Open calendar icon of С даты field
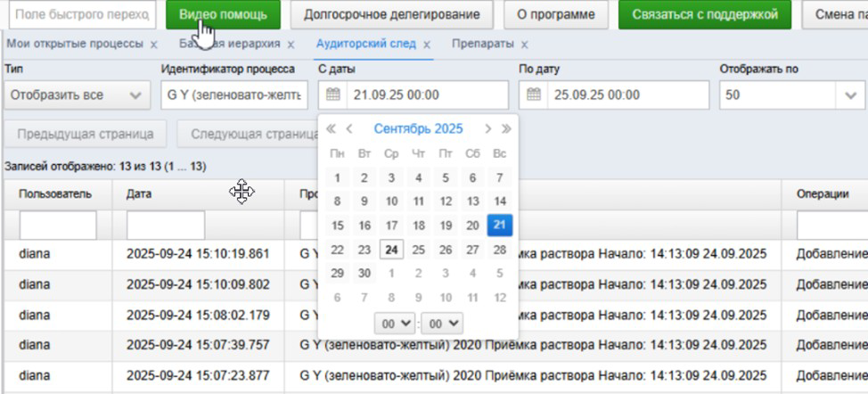Viewport: 868px width, 394px height. click(332, 95)
